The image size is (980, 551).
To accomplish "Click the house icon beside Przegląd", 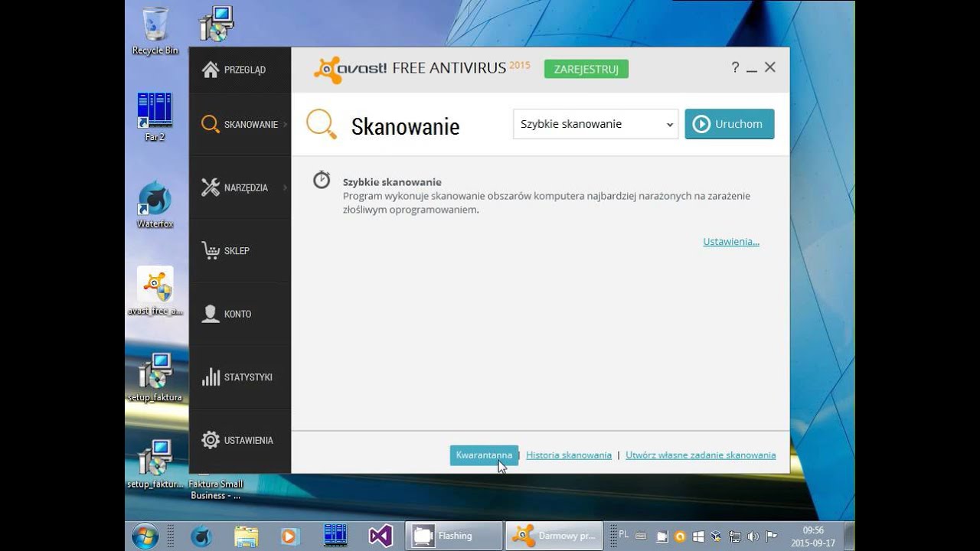I will pyautogui.click(x=211, y=70).
